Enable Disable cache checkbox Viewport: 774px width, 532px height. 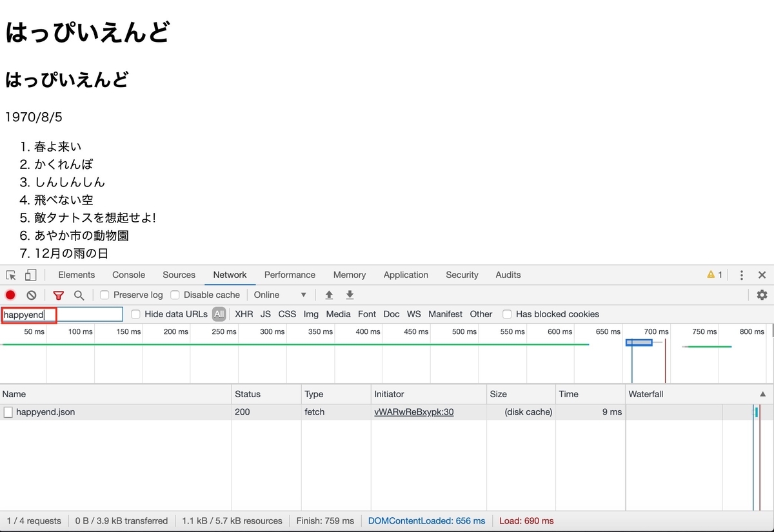(x=175, y=295)
